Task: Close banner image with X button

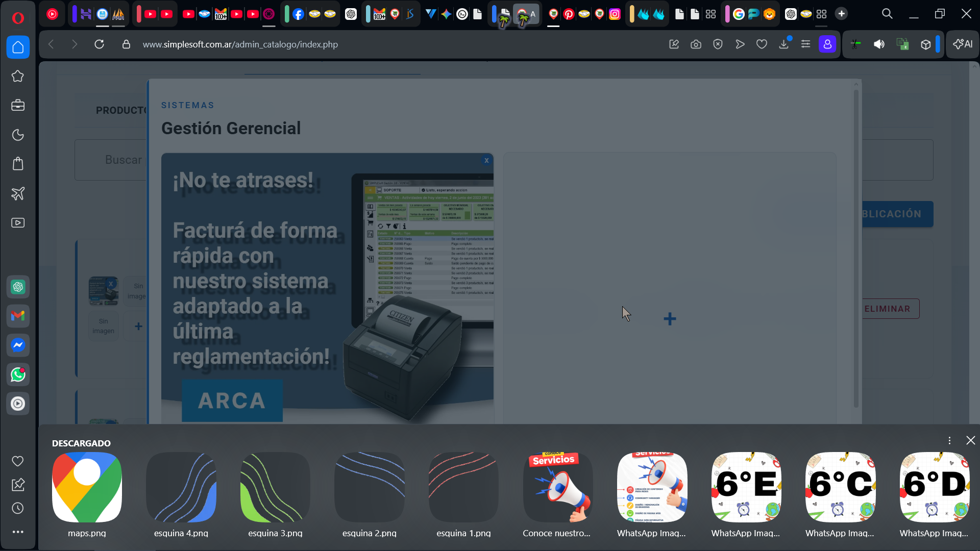Action: 486,160
